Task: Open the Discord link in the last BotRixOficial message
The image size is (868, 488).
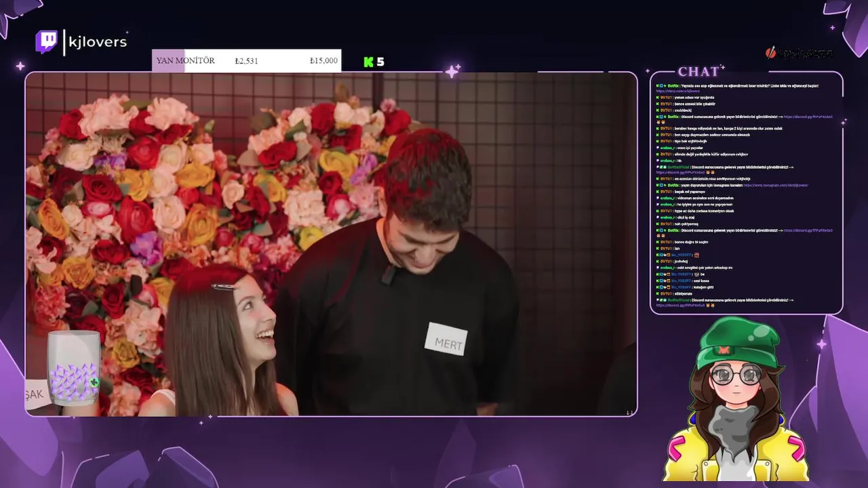Action: (x=680, y=306)
